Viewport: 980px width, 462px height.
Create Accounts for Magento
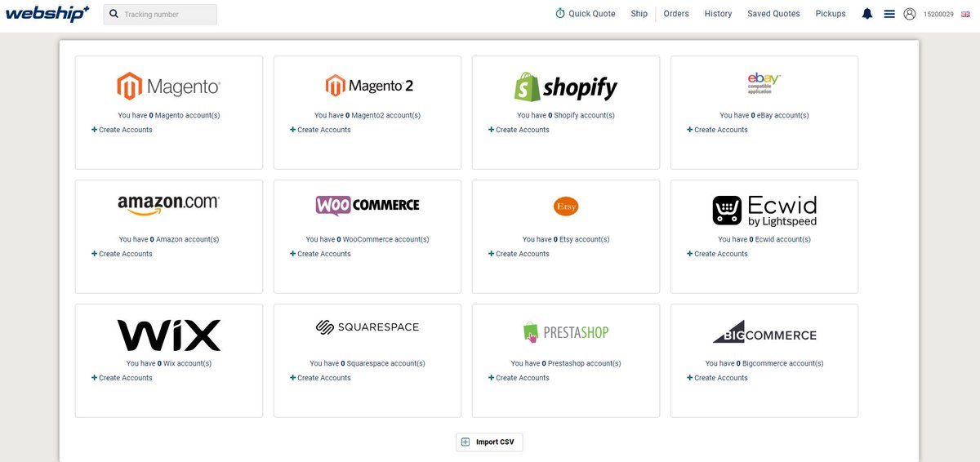[x=122, y=130]
